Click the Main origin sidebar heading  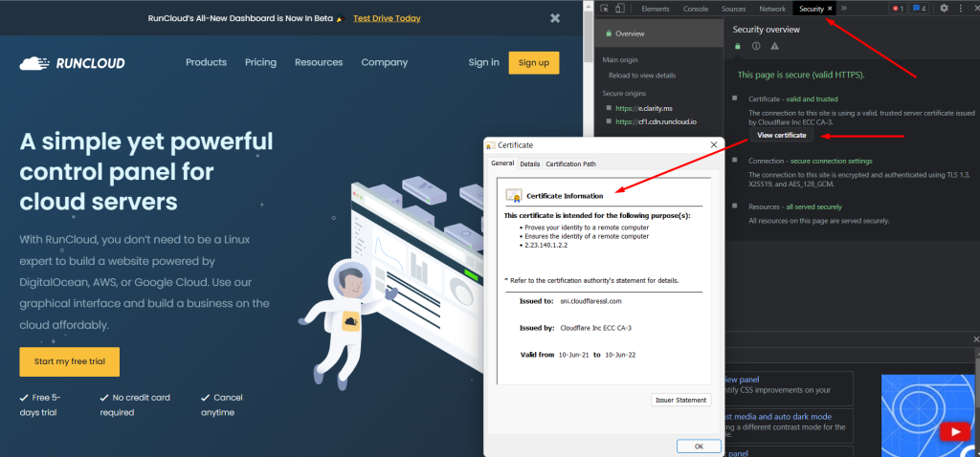620,60
